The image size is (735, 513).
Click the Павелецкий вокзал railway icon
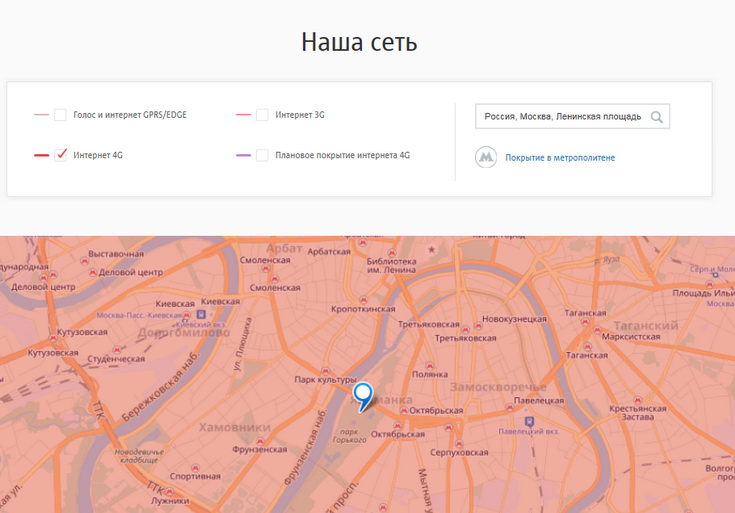(529, 421)
